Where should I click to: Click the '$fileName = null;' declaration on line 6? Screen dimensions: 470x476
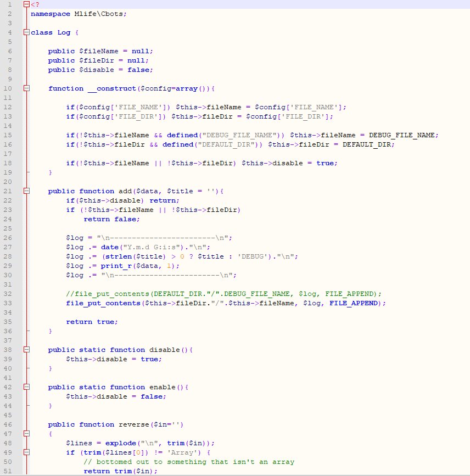point(116,51)
